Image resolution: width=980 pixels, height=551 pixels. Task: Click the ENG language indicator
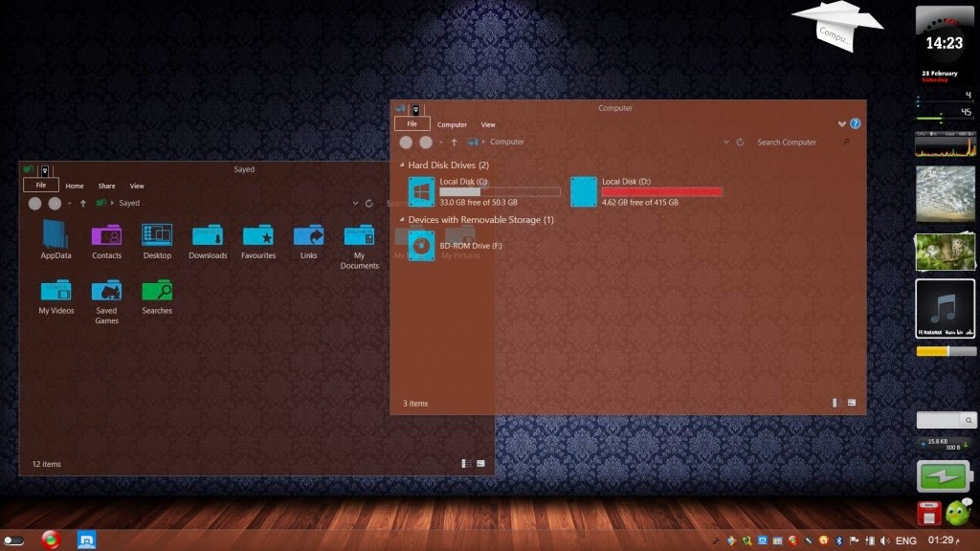[x=905, y=541]
